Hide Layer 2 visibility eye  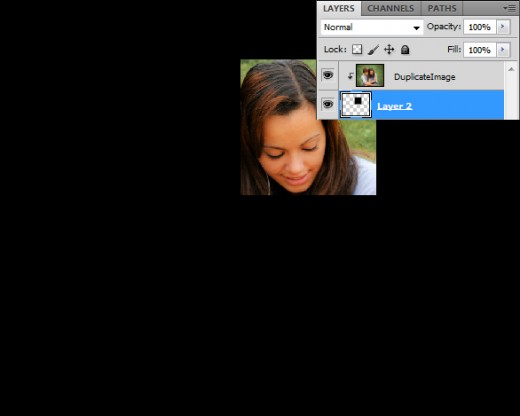point(328,104)
